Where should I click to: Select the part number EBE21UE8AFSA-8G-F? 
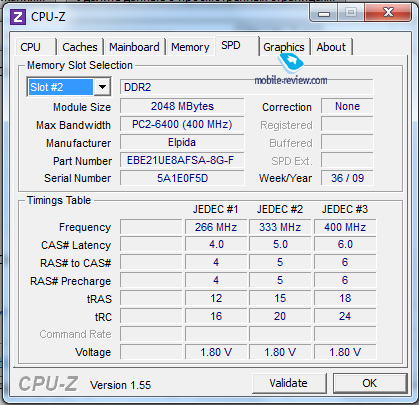182,160
